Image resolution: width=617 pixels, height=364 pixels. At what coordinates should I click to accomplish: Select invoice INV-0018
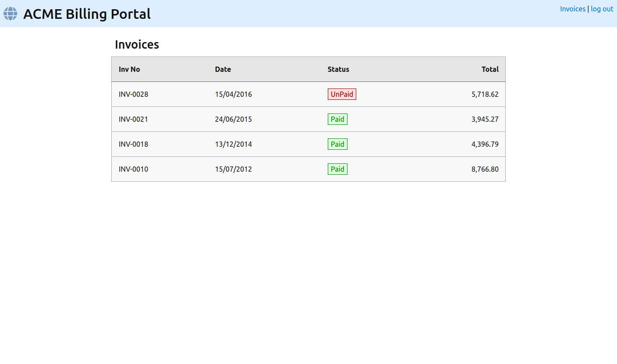pyautogui.click(x=134, y=144)
